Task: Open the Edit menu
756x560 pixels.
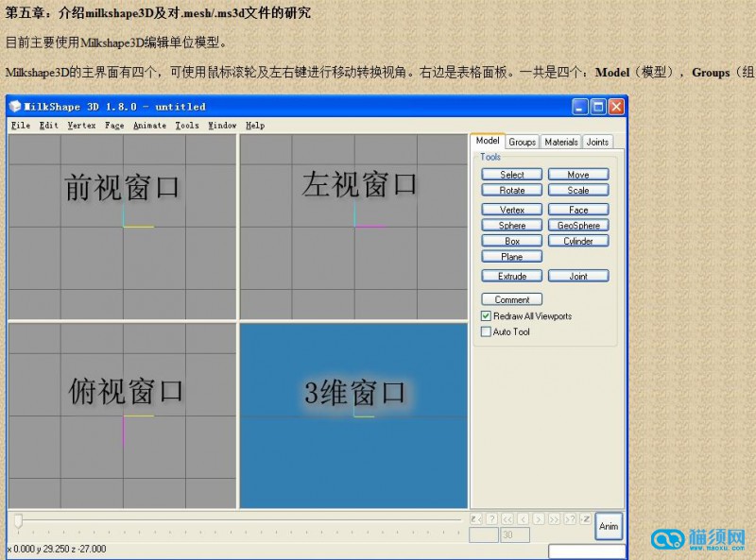Action: (x=49, y=126)
